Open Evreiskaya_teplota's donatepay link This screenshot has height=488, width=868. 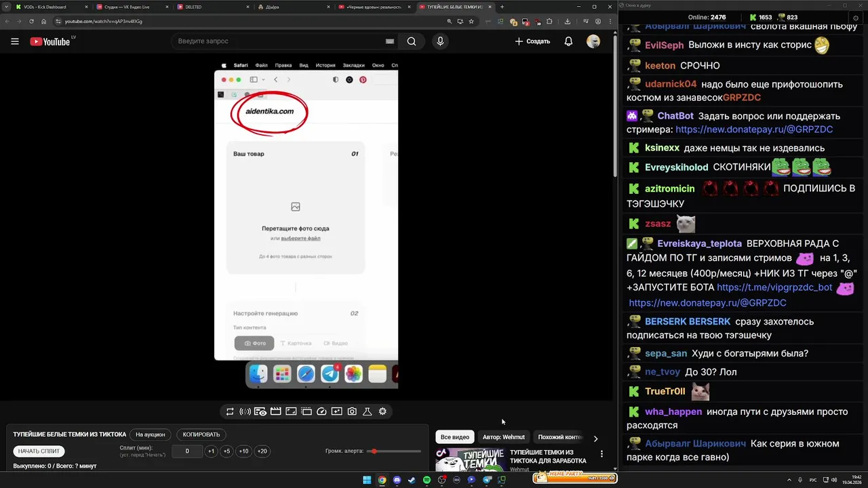[x=707, y=303]
